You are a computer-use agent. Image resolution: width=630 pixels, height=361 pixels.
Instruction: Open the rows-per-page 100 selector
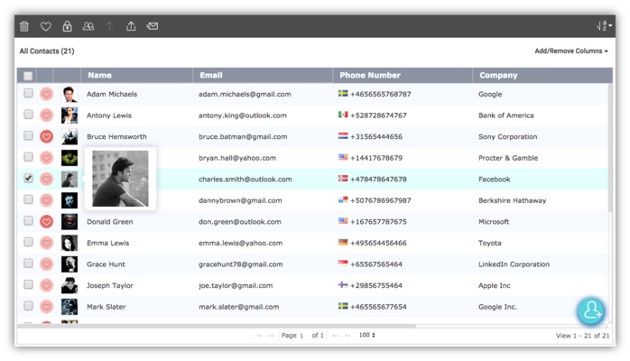point(367,335)
